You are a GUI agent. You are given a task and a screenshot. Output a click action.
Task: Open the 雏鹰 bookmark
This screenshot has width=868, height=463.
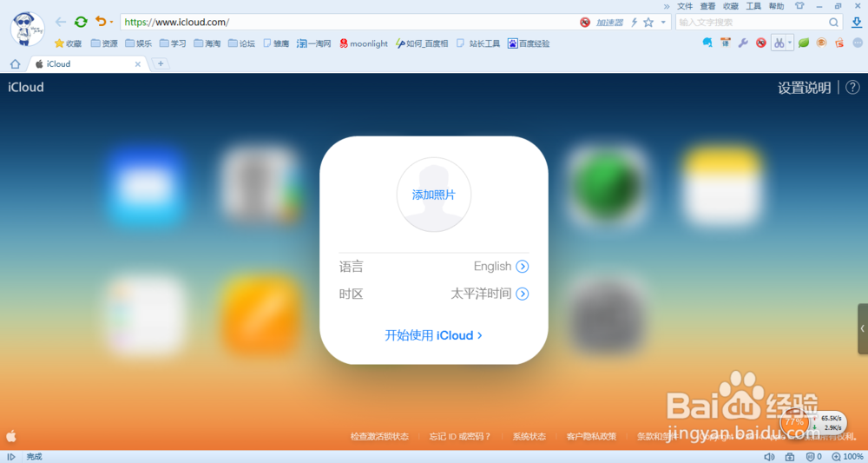tap(276, 43)
